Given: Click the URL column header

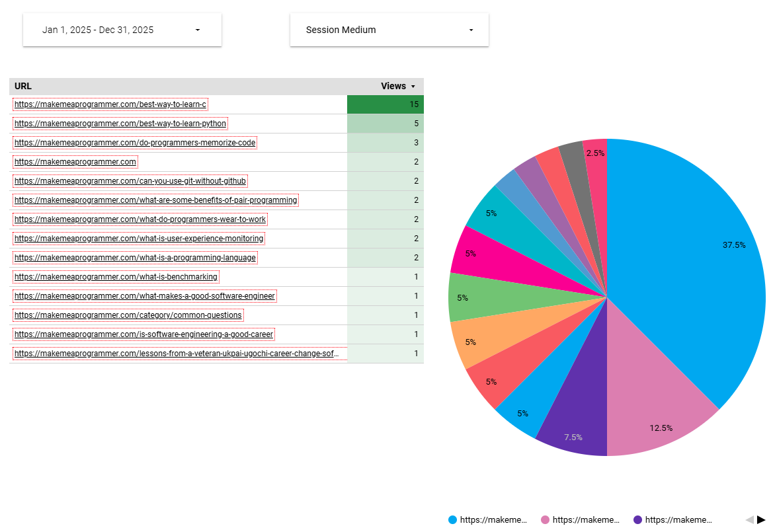Looking at the screenshot, I should [23, 87].
